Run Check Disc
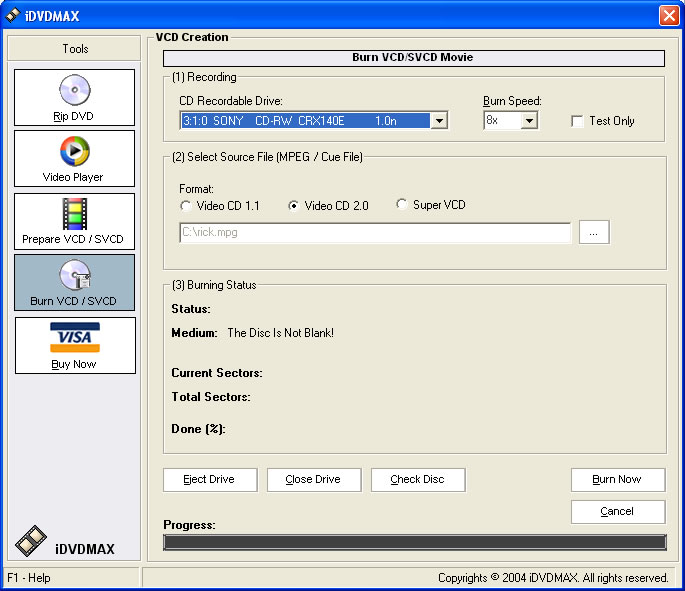Screen dimensions: 685x591 (x=418, y=480)
